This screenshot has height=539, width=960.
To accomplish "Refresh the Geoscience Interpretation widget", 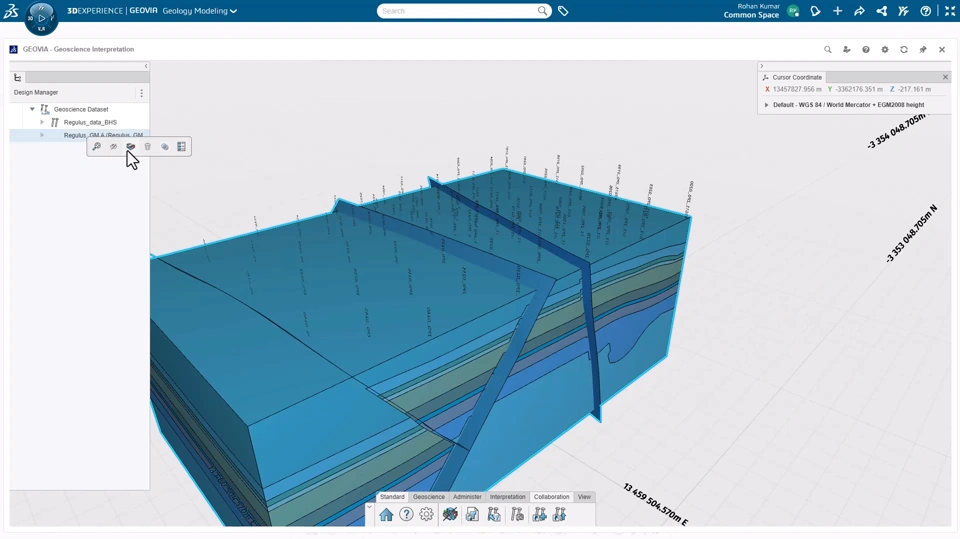I will [904, 50].
